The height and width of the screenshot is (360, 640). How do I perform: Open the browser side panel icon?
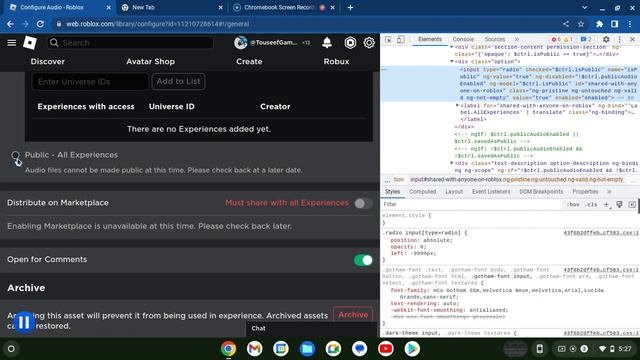[614, 24]
